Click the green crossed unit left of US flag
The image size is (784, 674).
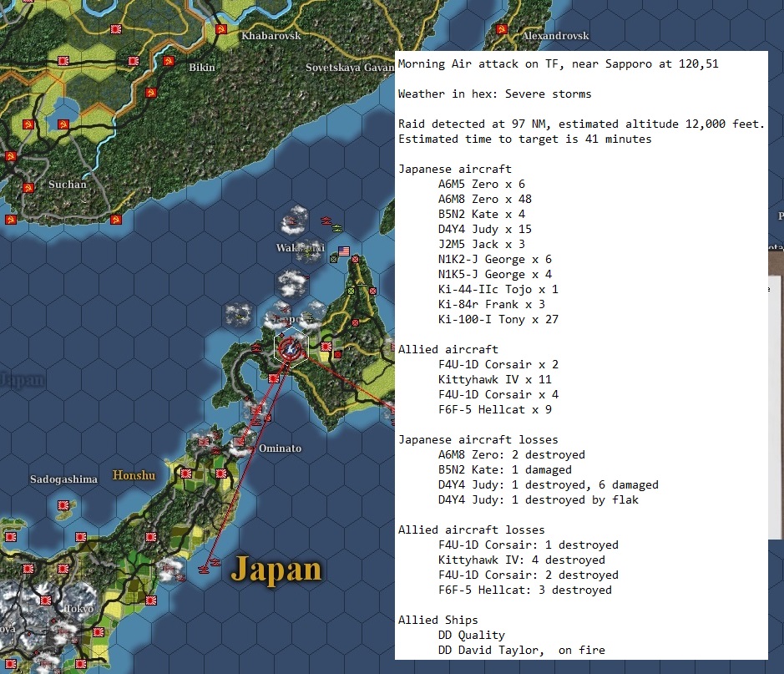click(x=333, y=259)
